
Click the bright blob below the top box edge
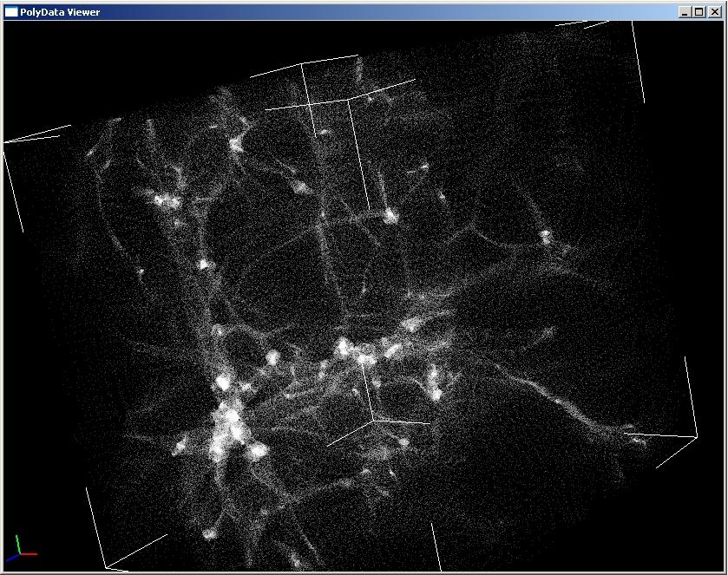(390, 215)
